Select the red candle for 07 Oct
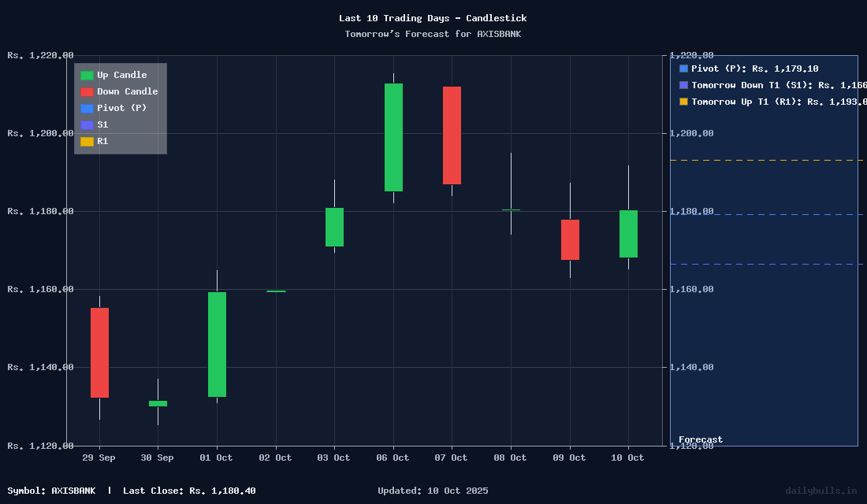Screen dimensions: 867x504 click(x=452, y=135)
